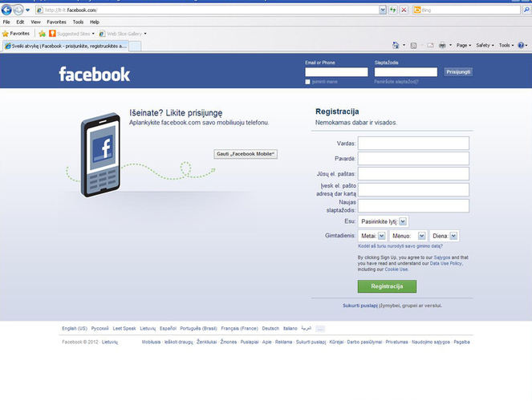
Task: Click the mobile phone illustration
Action: coord(100,155)
